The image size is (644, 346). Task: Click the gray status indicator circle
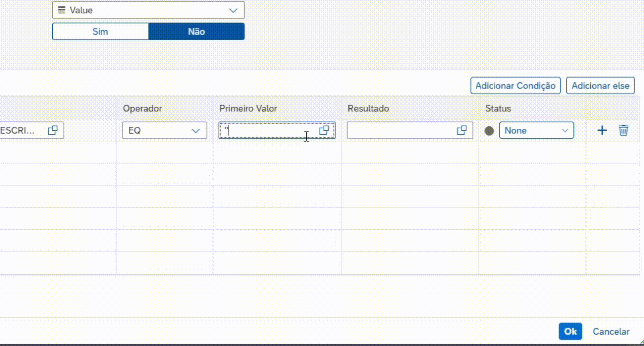[489, 131]
